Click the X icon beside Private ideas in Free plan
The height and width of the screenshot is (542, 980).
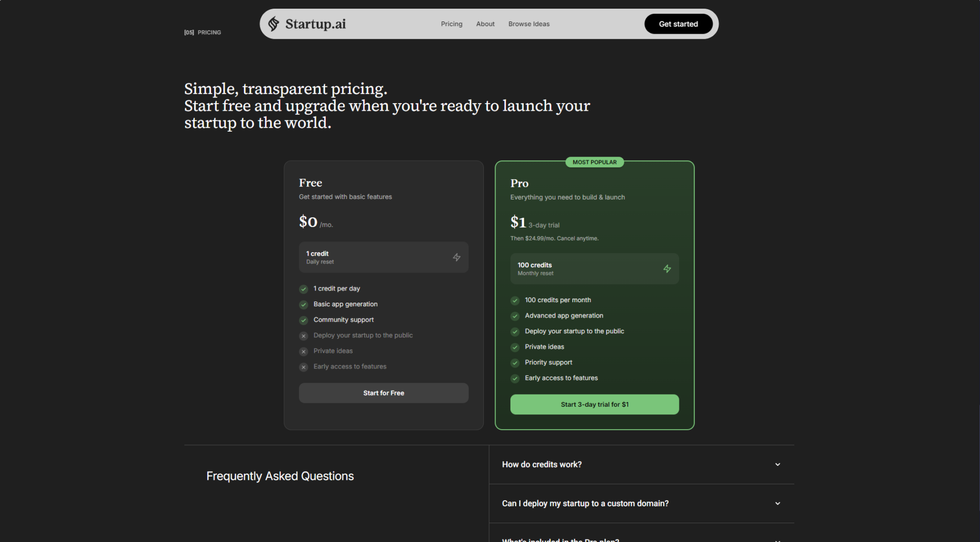point(304,352)
